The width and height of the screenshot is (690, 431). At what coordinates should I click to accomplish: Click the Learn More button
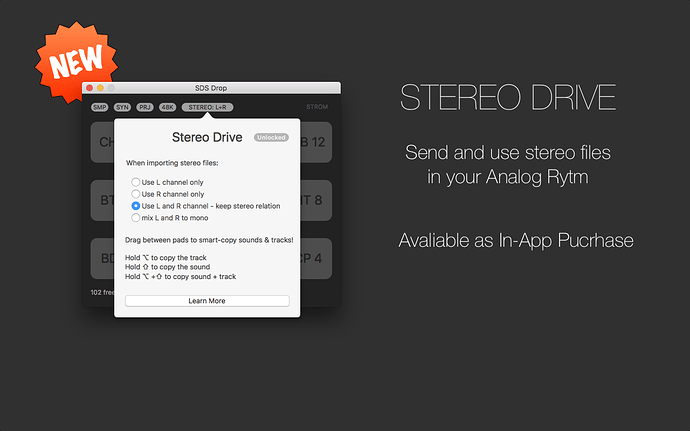(x=207, y=301)
